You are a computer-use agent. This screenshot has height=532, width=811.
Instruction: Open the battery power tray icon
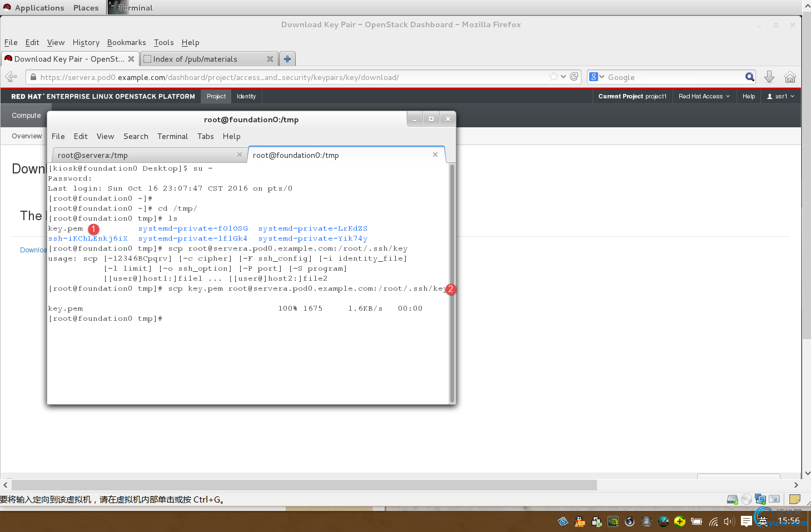pyautogui.click(x=696, y=521)
